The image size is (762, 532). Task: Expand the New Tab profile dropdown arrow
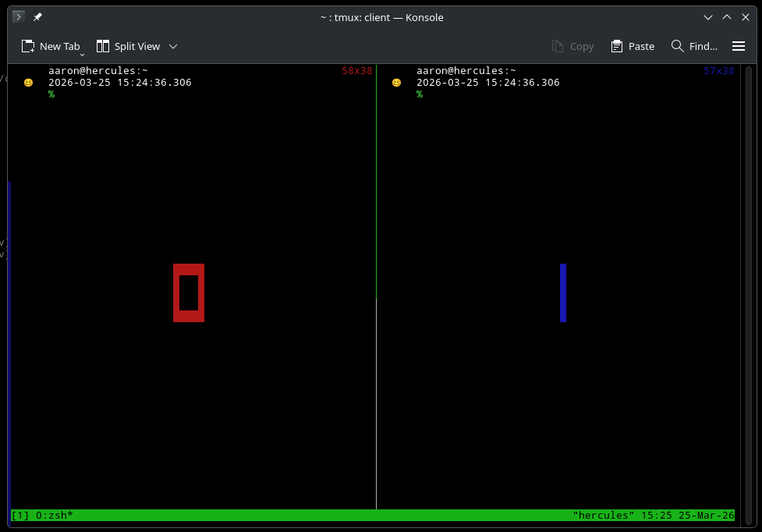tap(82, 55)
